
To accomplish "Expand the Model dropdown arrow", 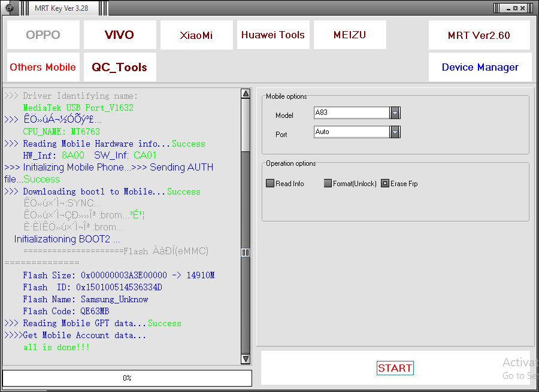I will click(395, 113).
